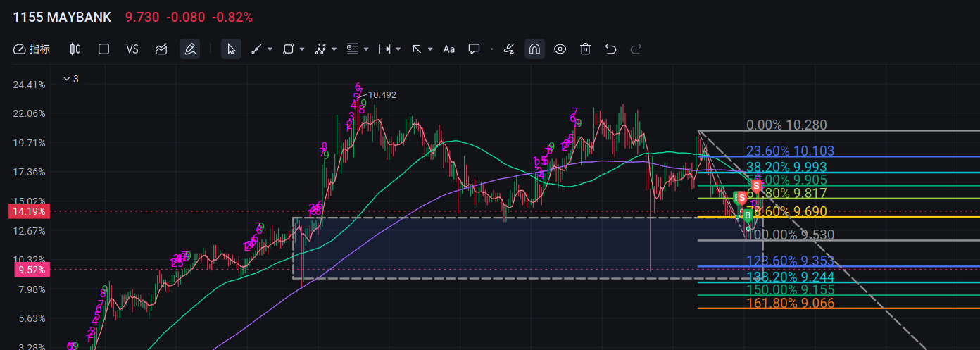The image size is (980, 350).
Task: Select the freehand brush drawing tool
Action: pos(509,49)
